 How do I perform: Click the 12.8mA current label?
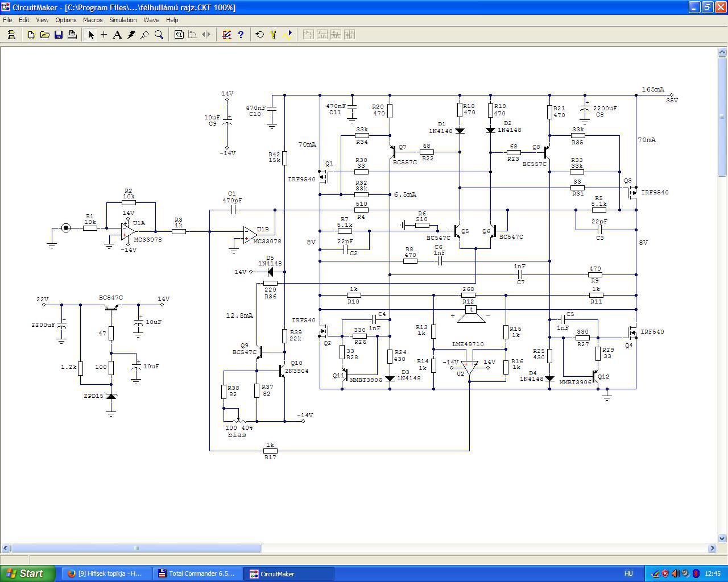(239, 315)
